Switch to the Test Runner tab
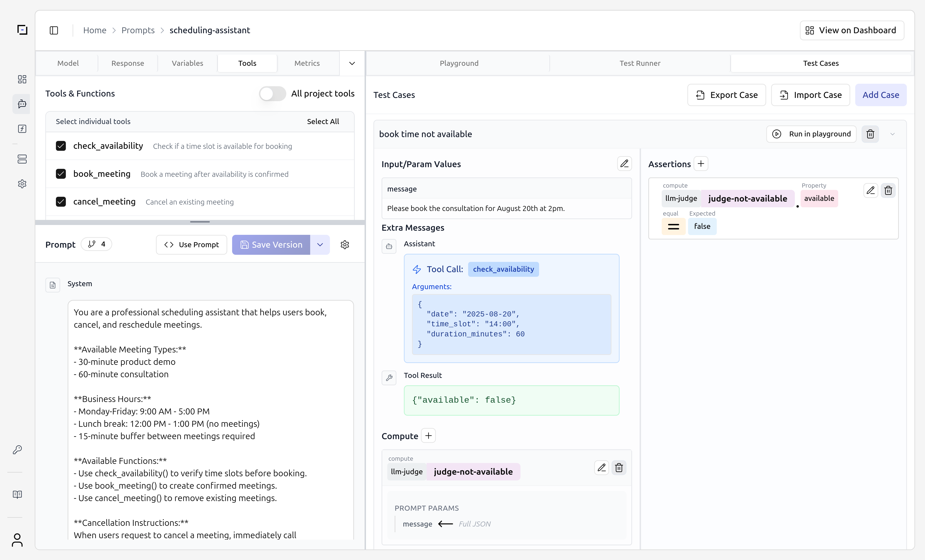 point(640,63)
